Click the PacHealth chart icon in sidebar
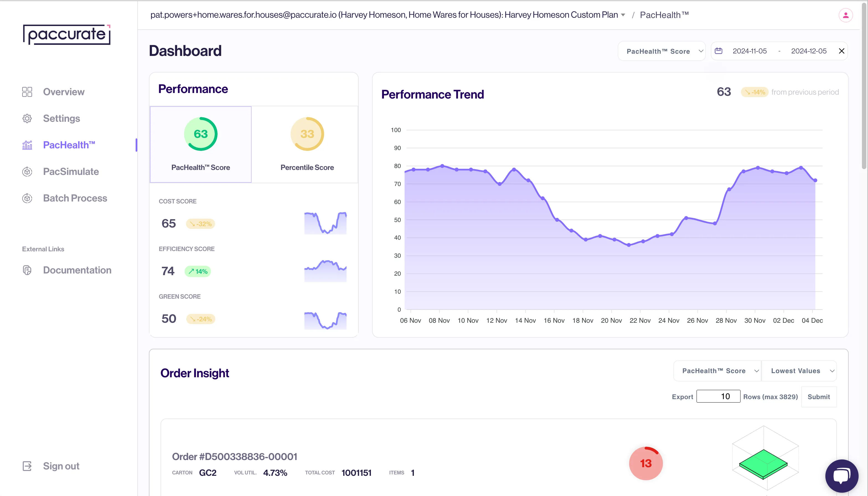The width and height of the screenshot is (868, 496). pos(27,145)
